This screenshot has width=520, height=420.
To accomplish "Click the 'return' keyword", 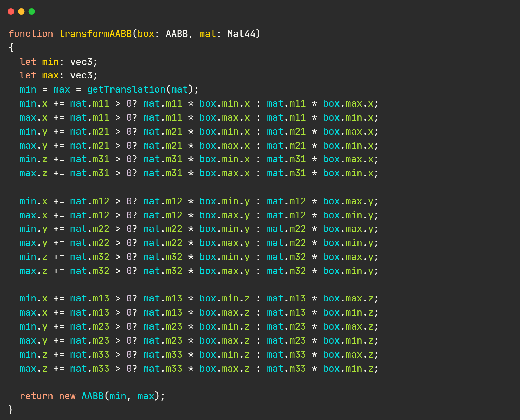I will click(x=36, y=396).
